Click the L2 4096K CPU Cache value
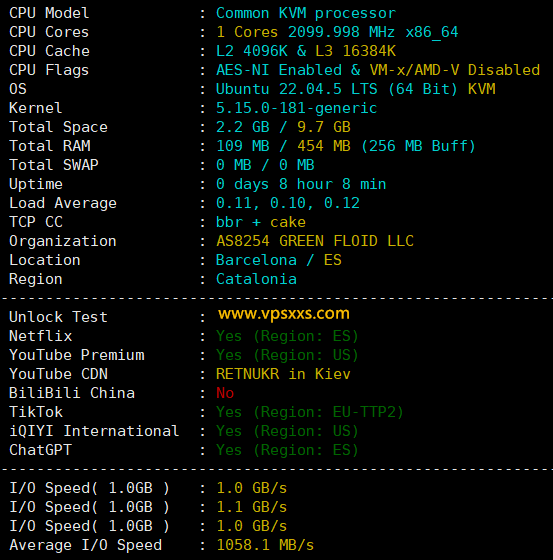The image size is (553, 560). 252,51
